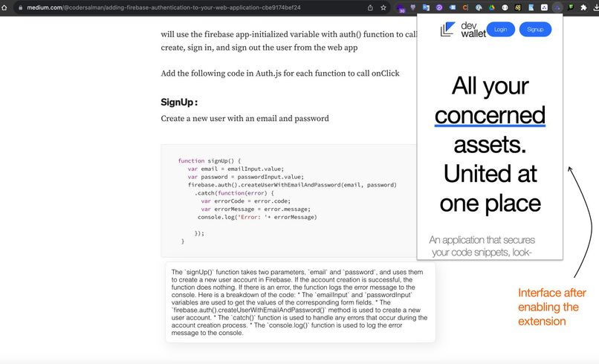Click the createUserWithEmailAndPassword code line
Screen dimensions: 599x364
[292, 185]
